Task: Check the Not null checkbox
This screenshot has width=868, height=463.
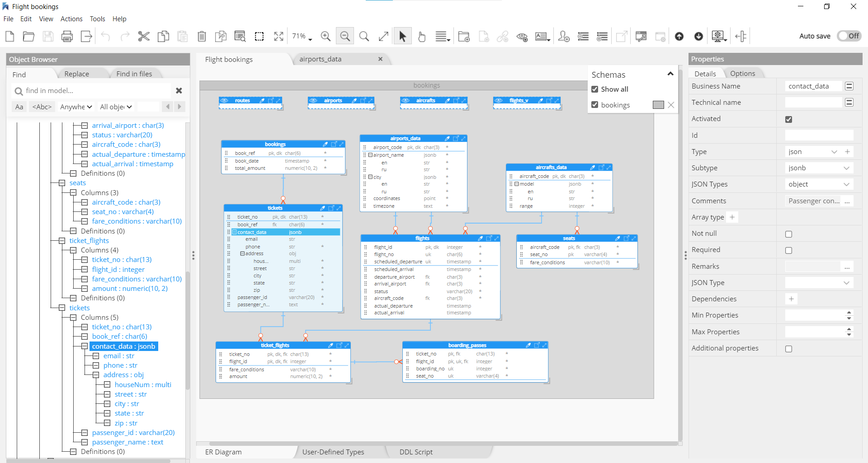Action: coord(789,234)
